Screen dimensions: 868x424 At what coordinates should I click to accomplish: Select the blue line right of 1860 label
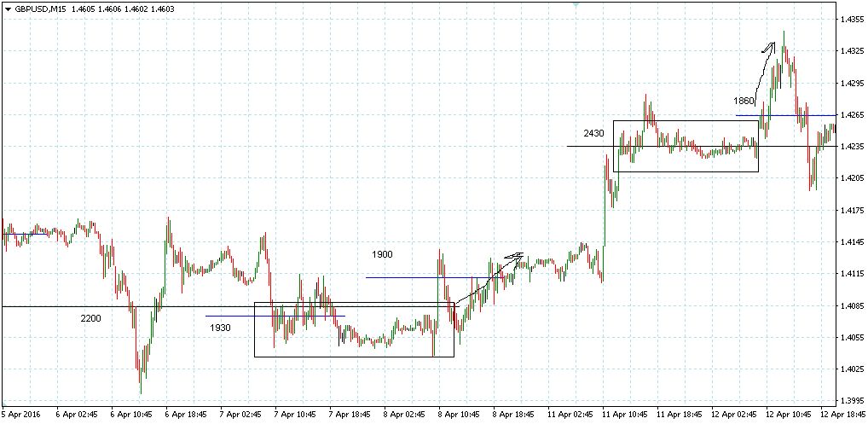coord(785,115)
